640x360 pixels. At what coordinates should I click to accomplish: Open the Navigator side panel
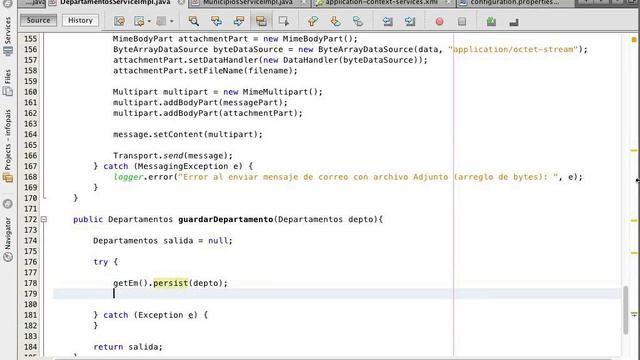tap(8, 240)
